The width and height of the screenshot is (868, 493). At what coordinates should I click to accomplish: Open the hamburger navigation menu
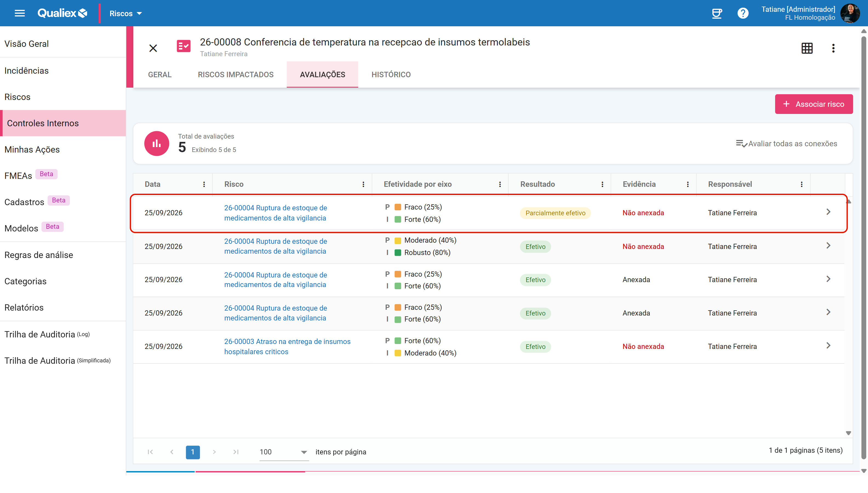tap(20, 13)
